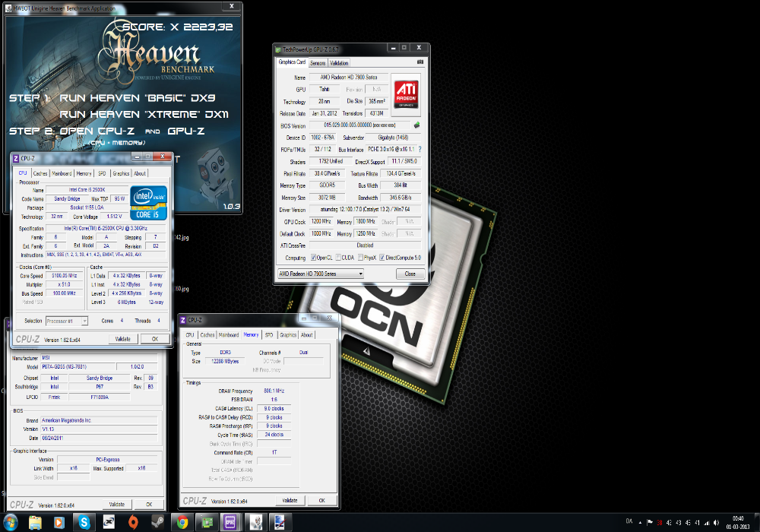Toggle the OpenCL checkbox in GPU-Z
Viewport: 760px width, 532px height.
click(x=313, y=258)
